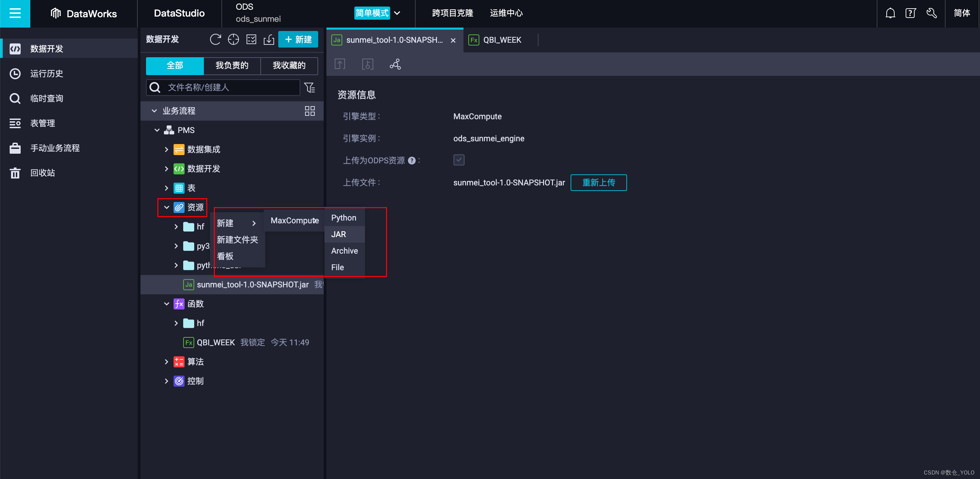Choose JAR from the resource submenu
This screenshot has width=980, height=479.
344,234
